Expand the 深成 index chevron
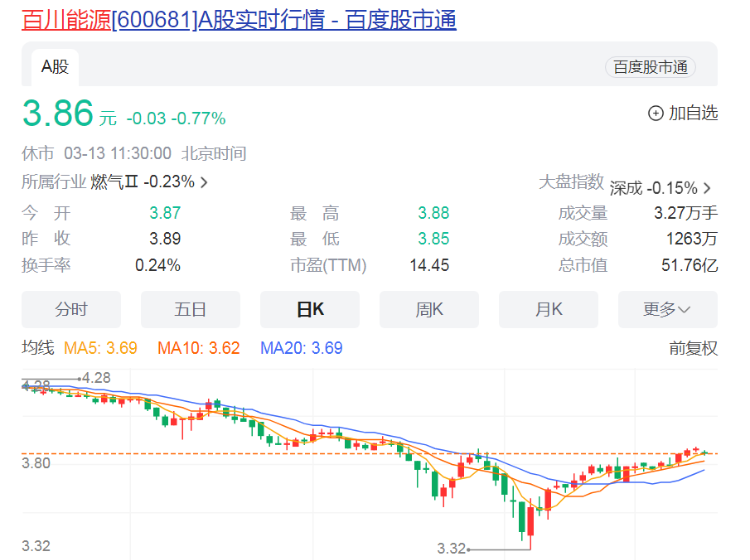The image size is (750, 560). 707,188
